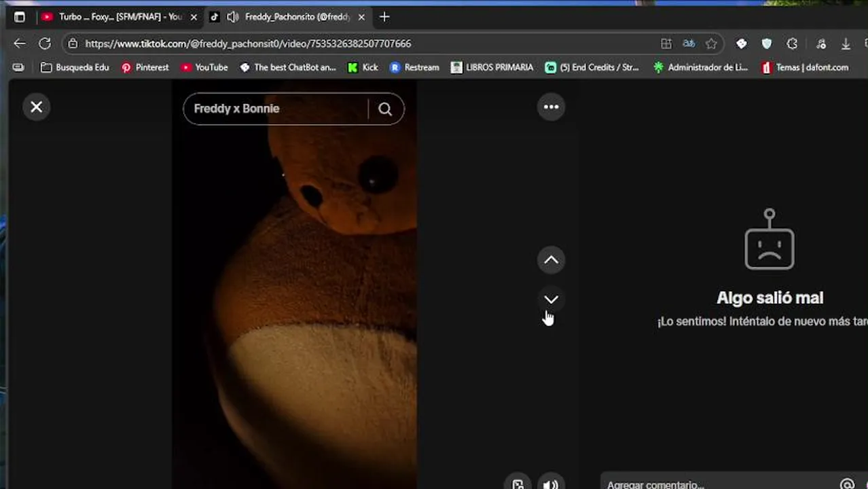Open the Restream bookmark
The width and height of the screenshot is (868, 489).
click(x=414, y=67)
